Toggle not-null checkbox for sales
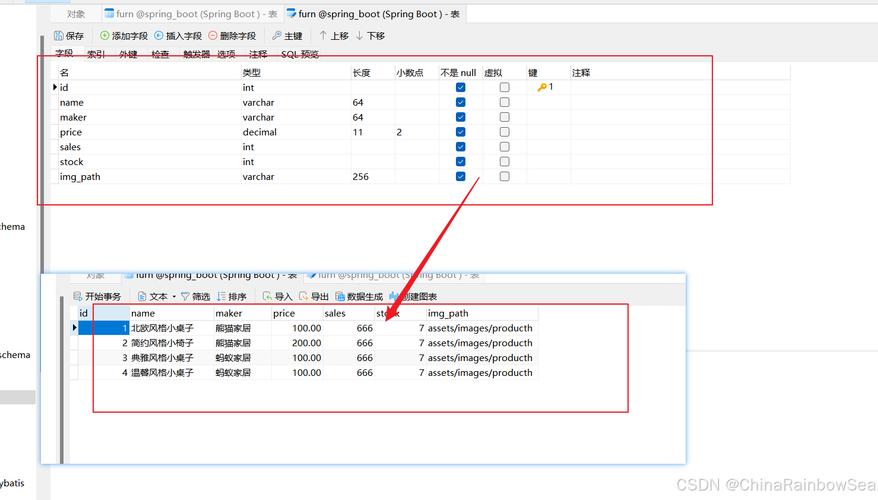878x500 pixels. point(460,147)
